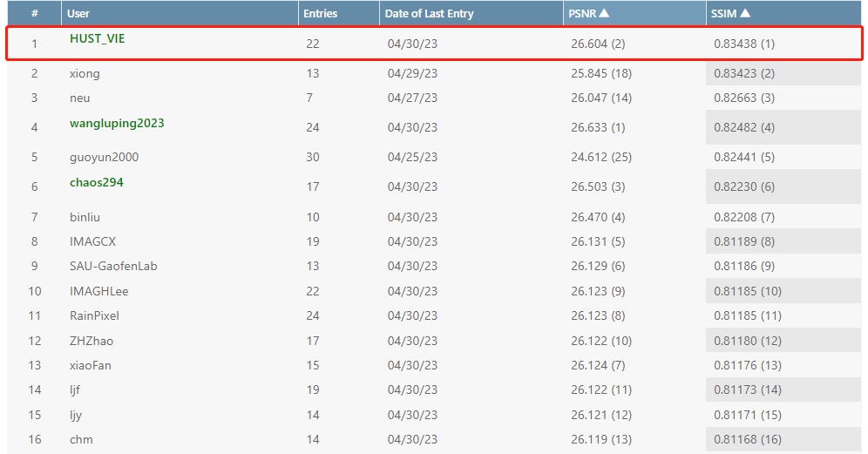Screen dimensions: 868x454
Task: Sort by the User column header
Action: 81,13
